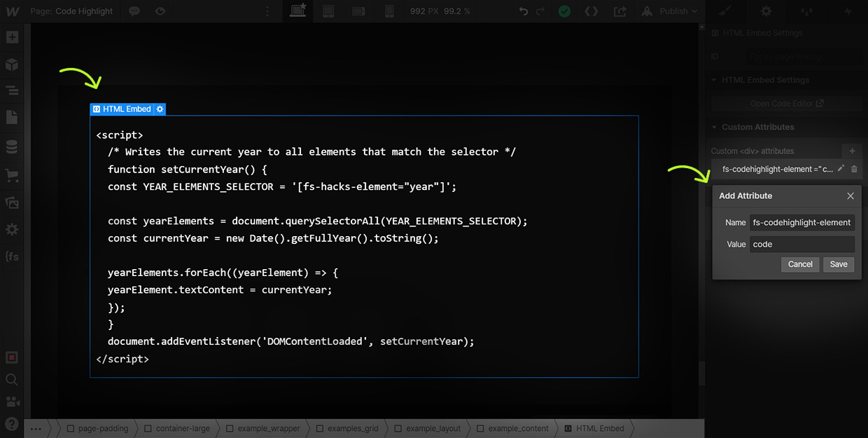Undo the last action
This screenshot has height=438, width=868.
524,11
